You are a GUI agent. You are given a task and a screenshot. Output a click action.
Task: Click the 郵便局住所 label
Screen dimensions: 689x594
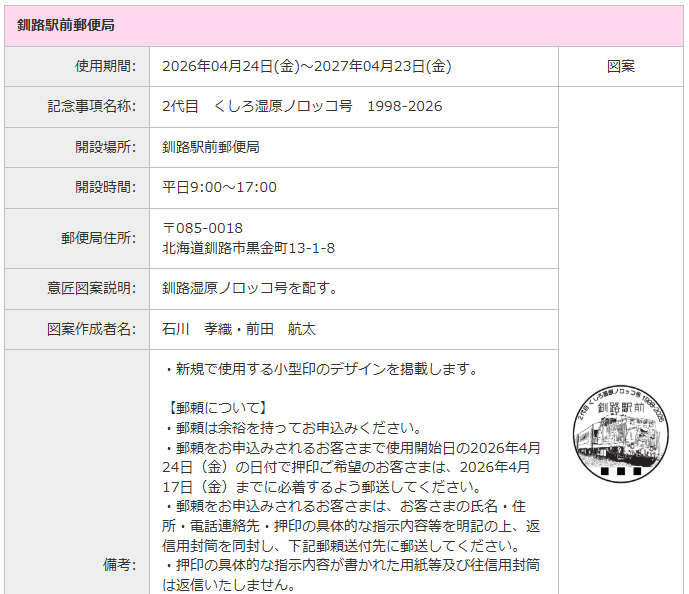click(98, 238)
